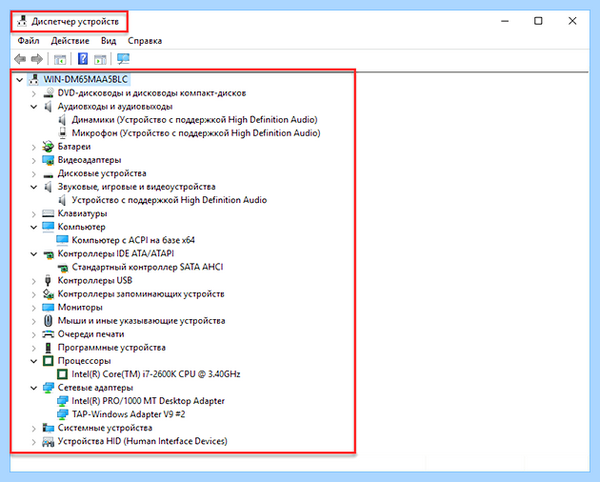
Task: Expand the Клавиатуры category arrow
Action: click(x=34, y=214)
